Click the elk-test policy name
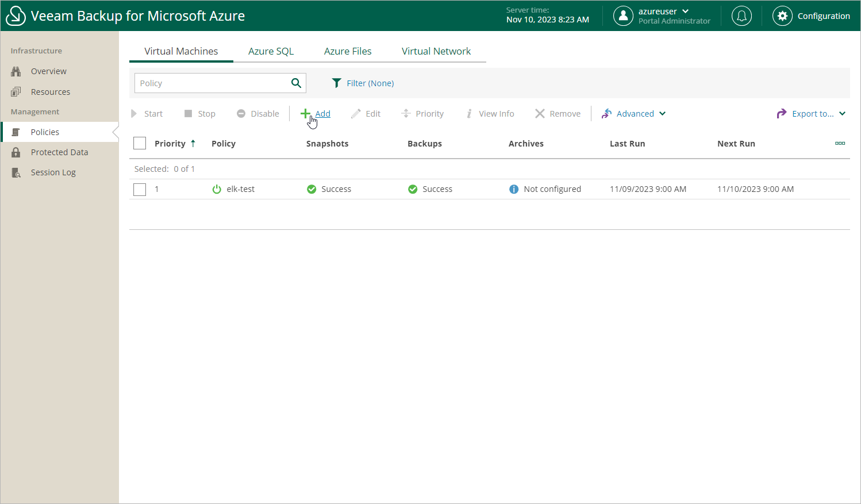Viewport: 861px width, 504px height. [x=240, y=189]
